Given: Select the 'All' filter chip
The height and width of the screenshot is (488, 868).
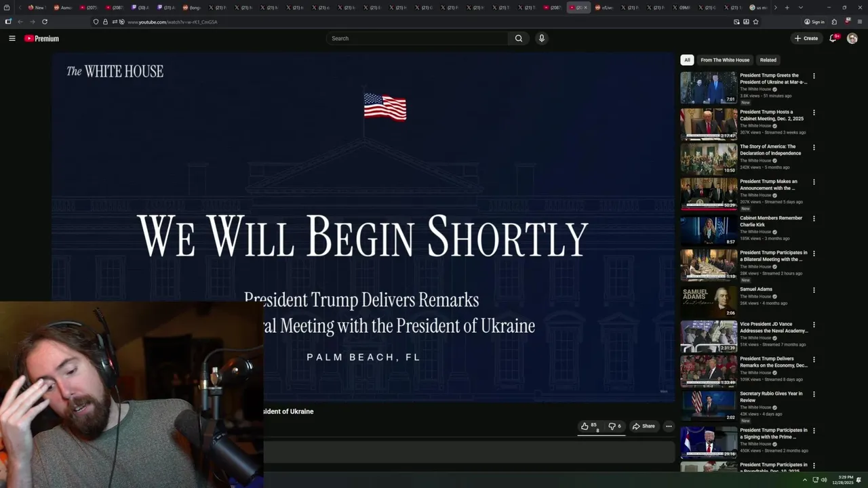Looking at the screenshot, I should [x=687, y=60].
